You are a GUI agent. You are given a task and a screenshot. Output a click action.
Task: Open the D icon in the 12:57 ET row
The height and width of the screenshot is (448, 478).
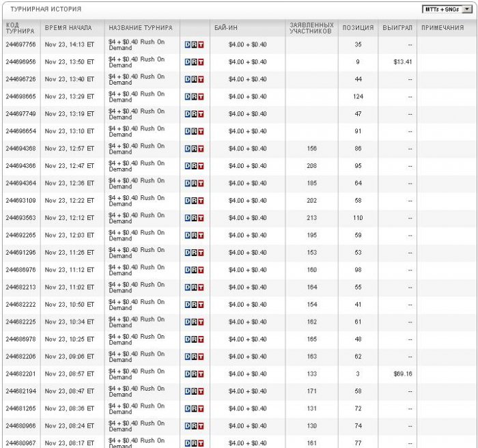188,149
